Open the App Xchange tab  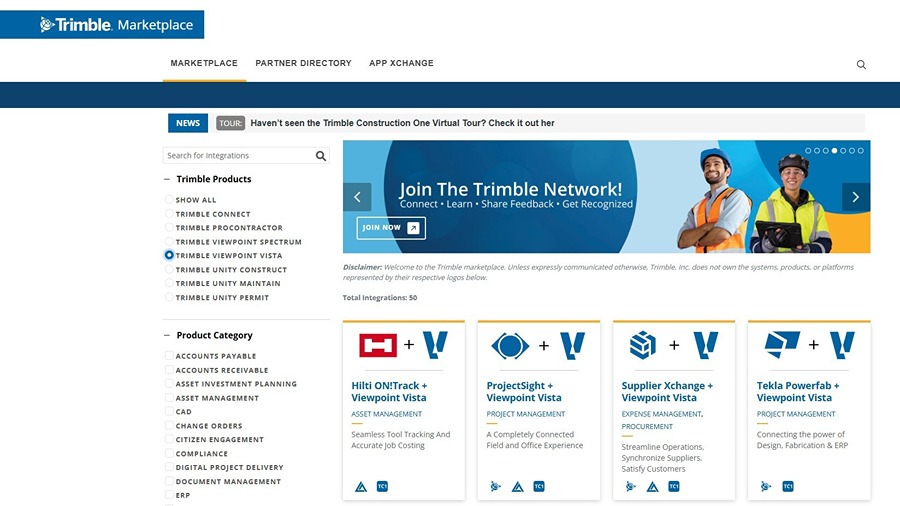401,63
